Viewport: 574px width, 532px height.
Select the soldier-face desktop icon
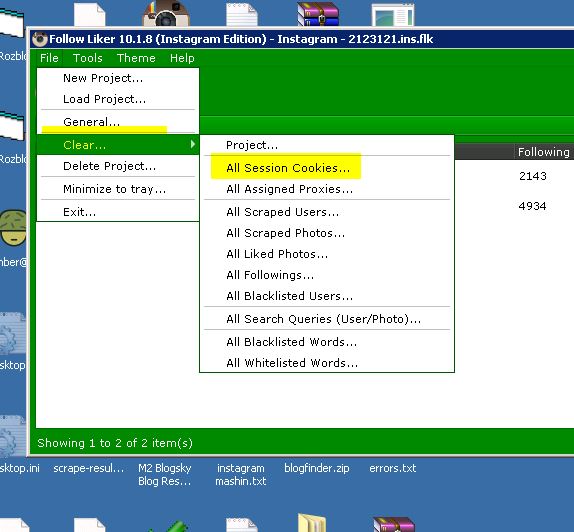[13, 228]
